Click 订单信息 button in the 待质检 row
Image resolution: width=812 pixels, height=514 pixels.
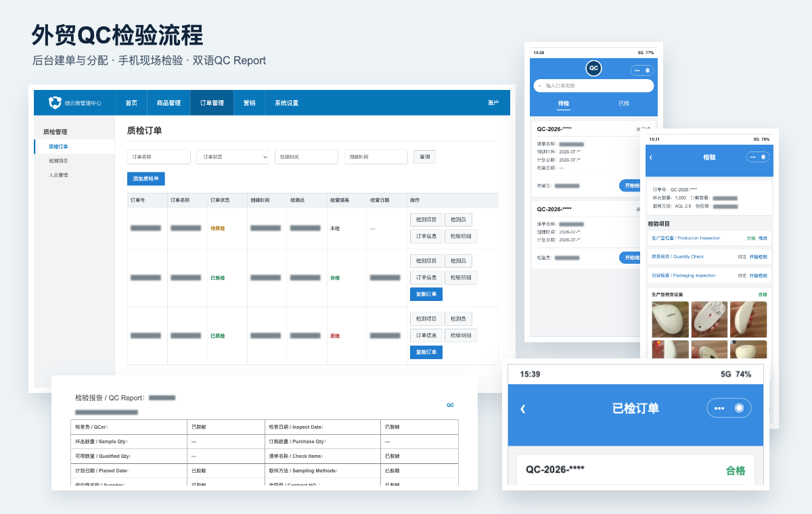click(426, 236)
